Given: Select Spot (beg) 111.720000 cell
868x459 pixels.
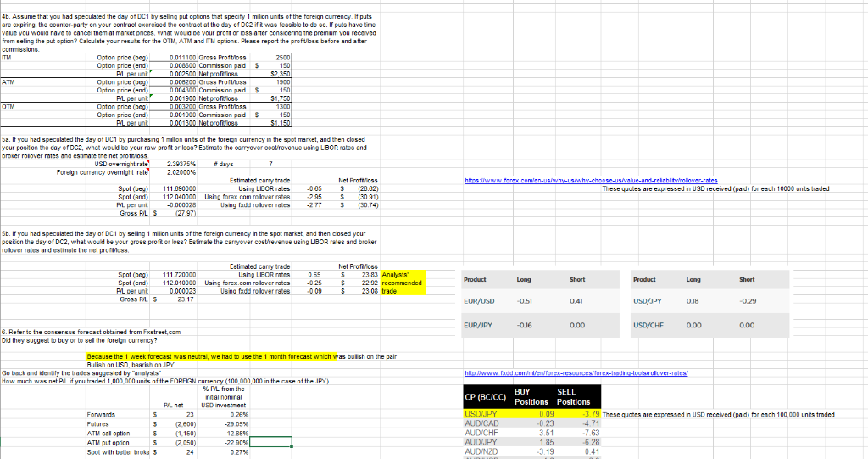Looking at the screenshot, I should tap(173, 274).
